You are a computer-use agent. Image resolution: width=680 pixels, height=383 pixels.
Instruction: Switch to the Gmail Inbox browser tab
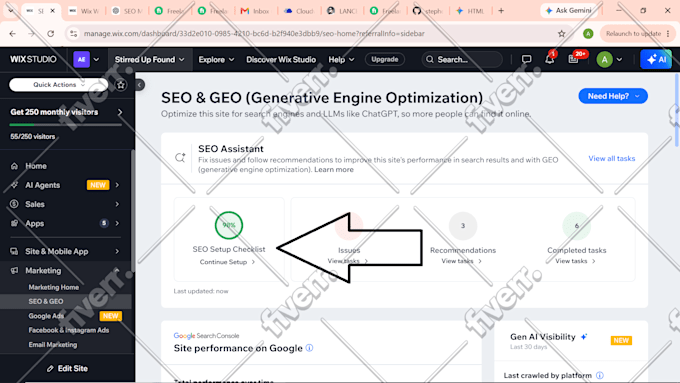pos(255,11)
